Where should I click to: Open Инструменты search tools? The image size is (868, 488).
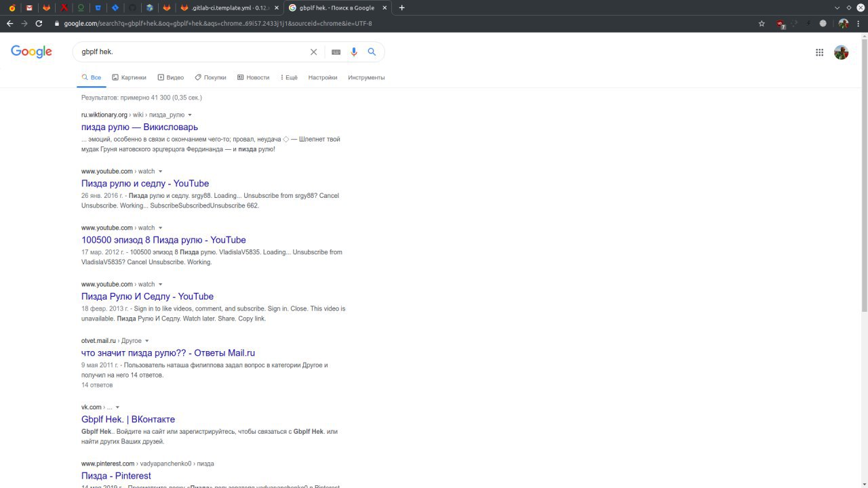366,77
